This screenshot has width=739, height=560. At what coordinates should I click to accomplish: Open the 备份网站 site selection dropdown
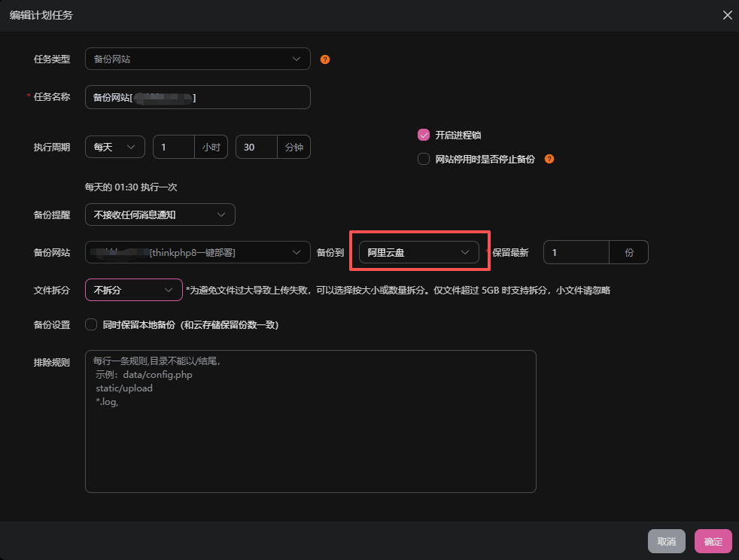[x=197, y=252]
